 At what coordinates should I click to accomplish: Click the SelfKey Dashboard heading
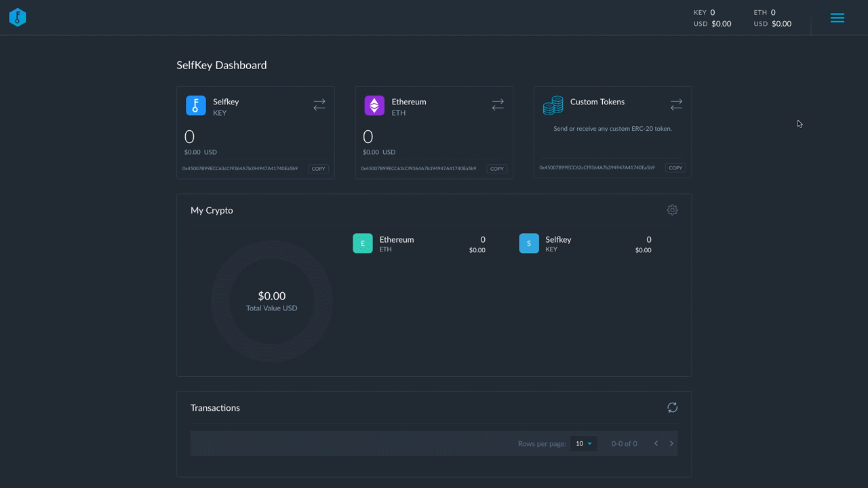click(222, 65)
